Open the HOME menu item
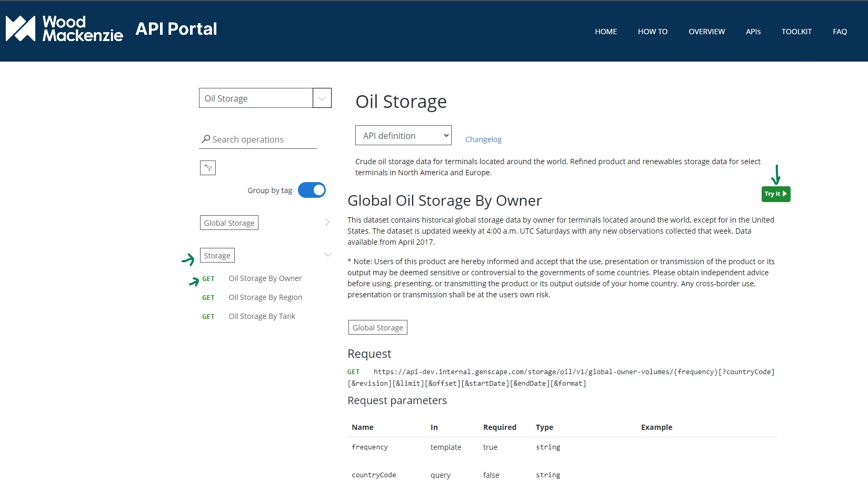Viewport: 868px width, 492px height. [606, 32]
